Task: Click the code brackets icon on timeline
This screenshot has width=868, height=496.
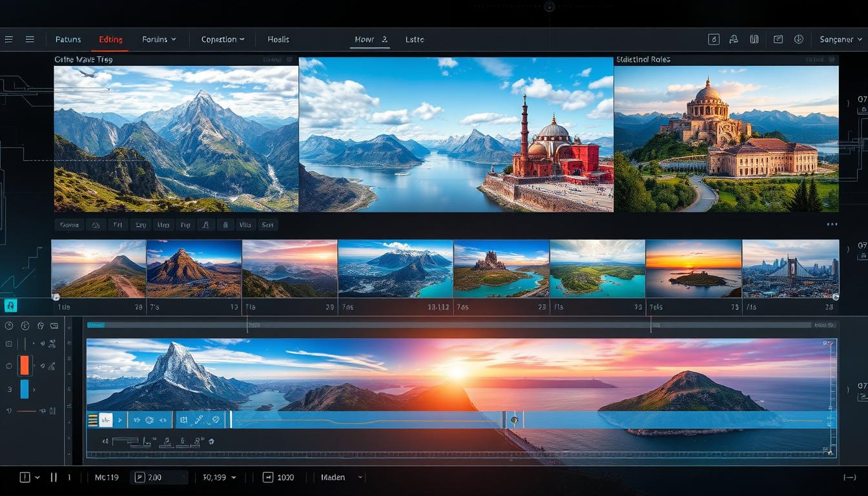Action: pyautogui.click(x=163, y=420)
